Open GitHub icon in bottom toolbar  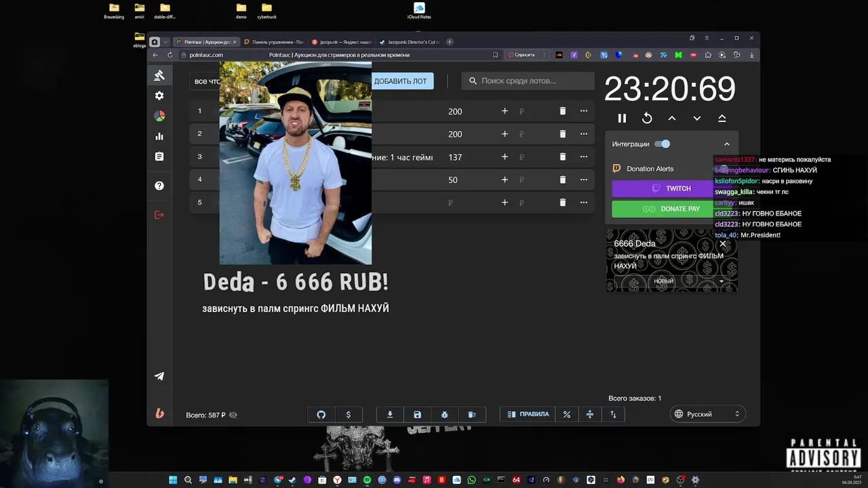[x=321, y=414]
